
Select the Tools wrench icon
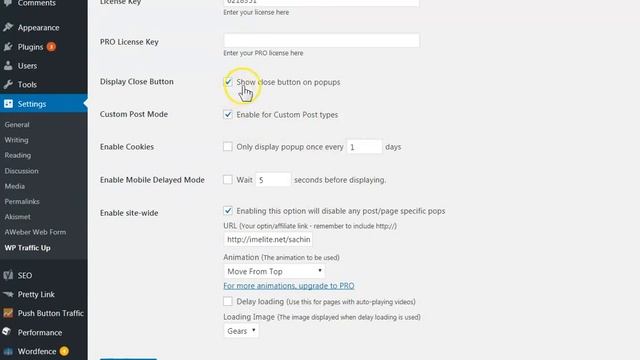click(8, 84)
